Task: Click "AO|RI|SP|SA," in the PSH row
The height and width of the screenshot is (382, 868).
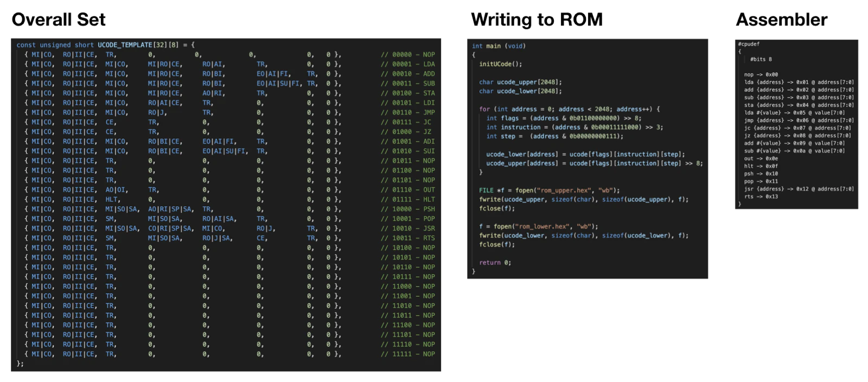Action: (171, 209)
